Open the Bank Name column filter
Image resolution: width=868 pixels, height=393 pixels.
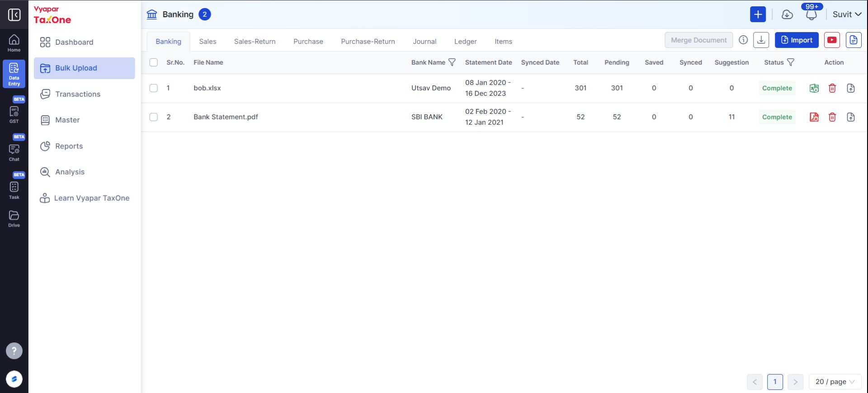(452, 62)
